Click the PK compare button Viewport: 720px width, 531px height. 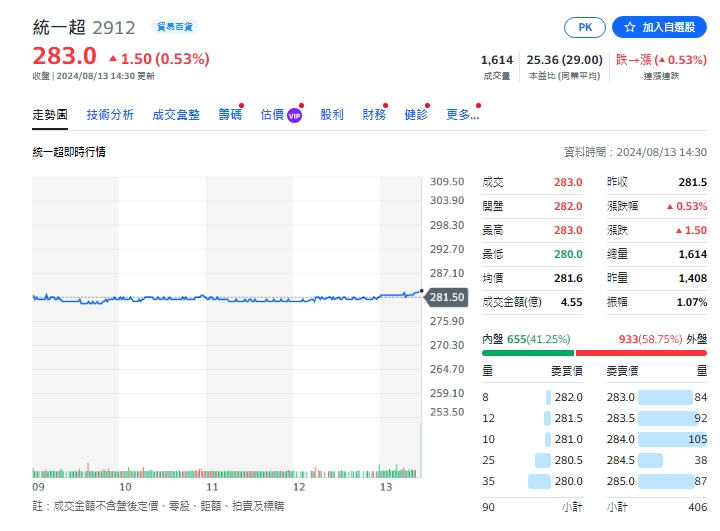[x=585, y=27]
